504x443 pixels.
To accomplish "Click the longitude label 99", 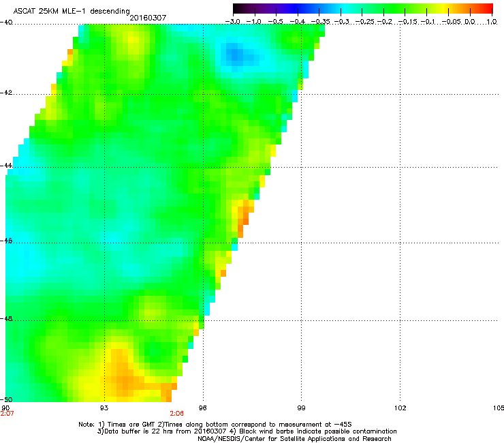I will coord(301,408).
